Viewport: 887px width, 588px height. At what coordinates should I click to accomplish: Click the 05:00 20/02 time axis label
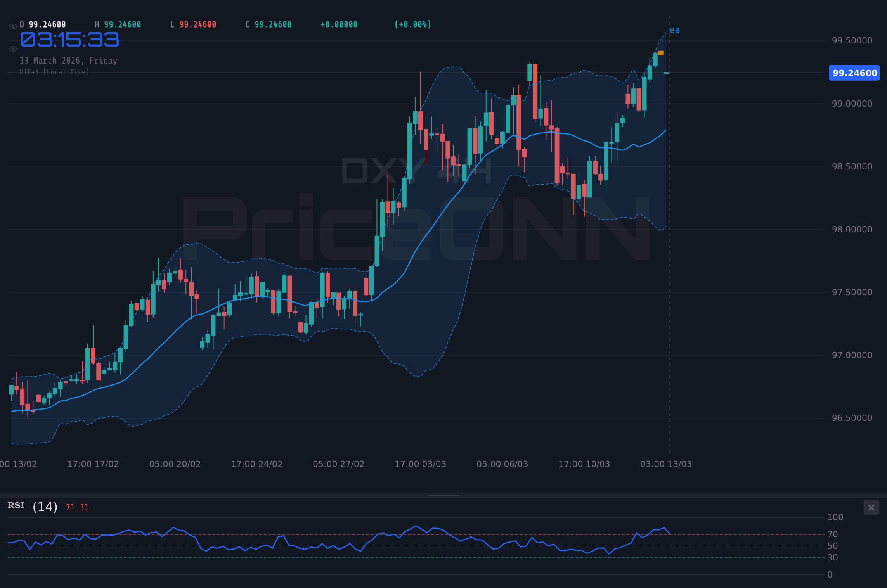(175, 464)
